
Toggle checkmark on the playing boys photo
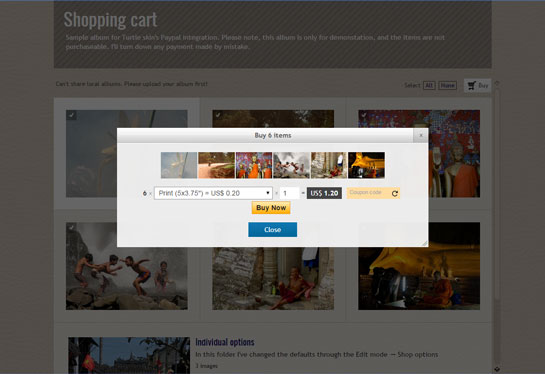[x=71, y=227]
